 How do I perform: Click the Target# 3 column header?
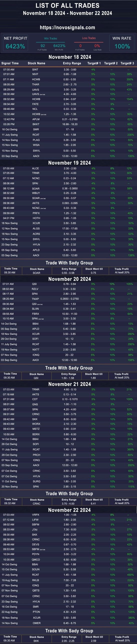pos(127,63)
